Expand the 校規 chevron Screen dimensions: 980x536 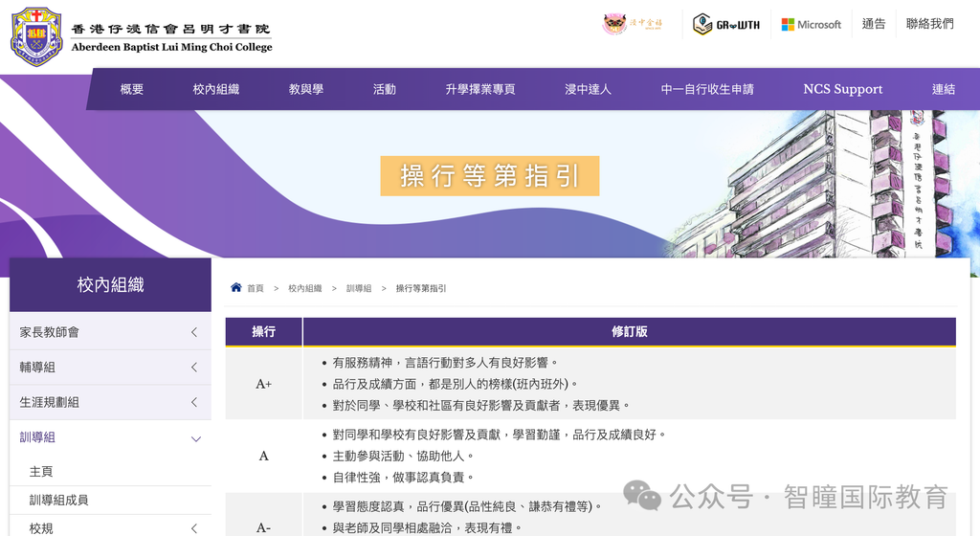tap(194, 528)
